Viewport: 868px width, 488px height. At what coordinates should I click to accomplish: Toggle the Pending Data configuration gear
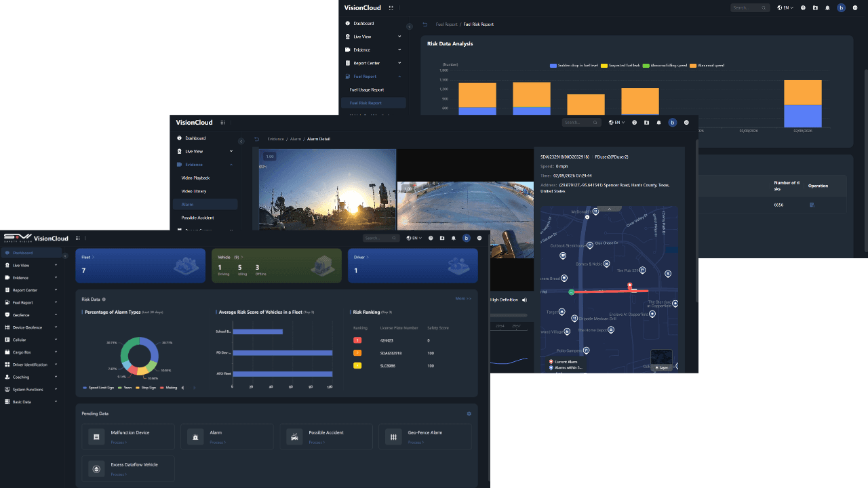[x=469, y=413]
